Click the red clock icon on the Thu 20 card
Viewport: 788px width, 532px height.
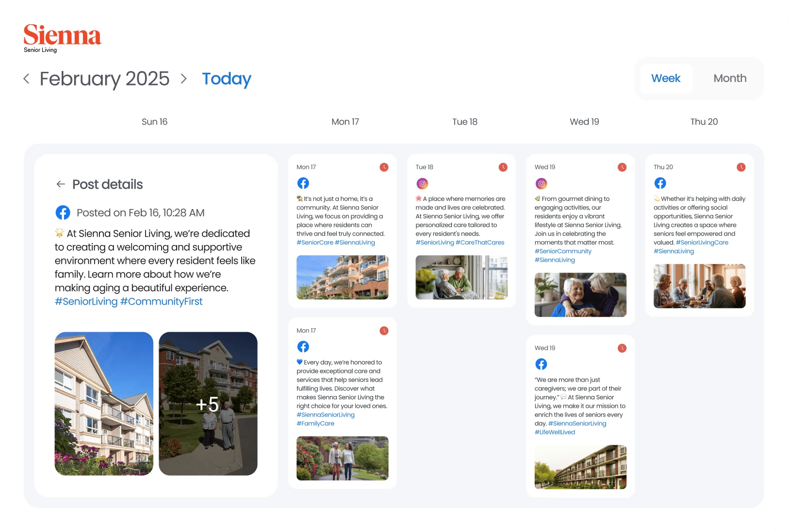pos(741,167)
